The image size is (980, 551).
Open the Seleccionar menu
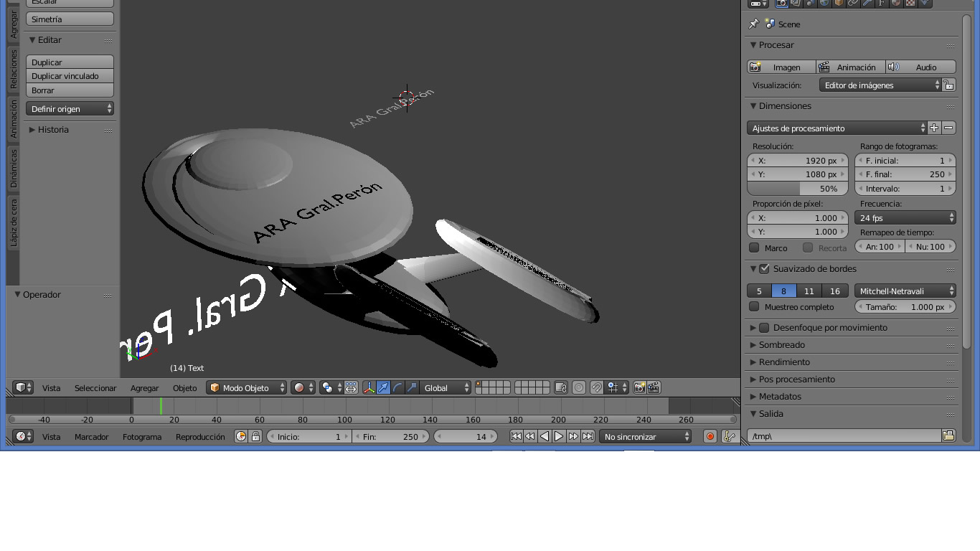95,387
